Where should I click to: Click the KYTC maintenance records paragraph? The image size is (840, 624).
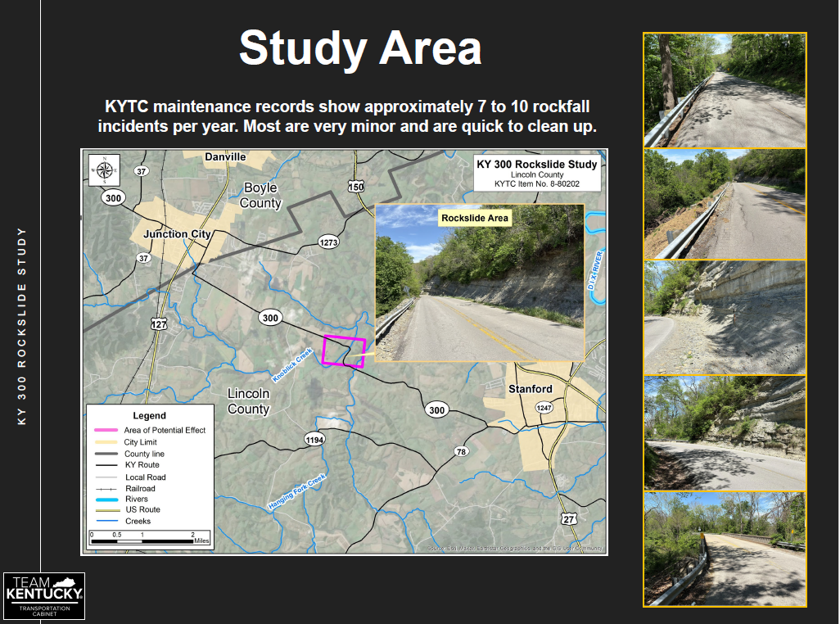point(347,116)
